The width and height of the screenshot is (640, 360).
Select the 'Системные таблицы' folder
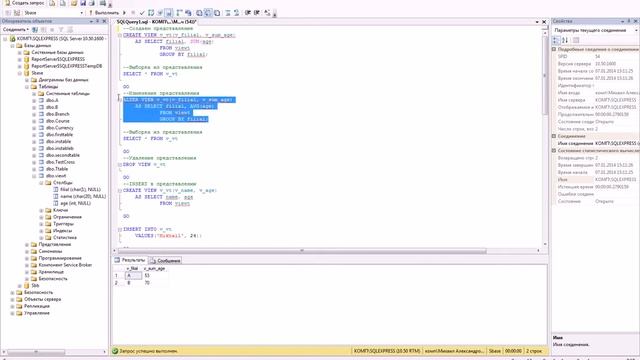click(68, 93)
